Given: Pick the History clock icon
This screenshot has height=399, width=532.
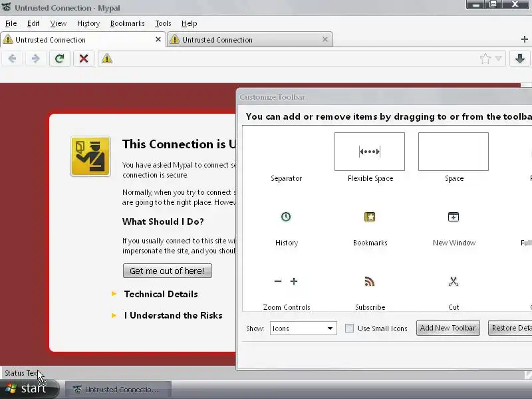Looking at the screenshot, I should [286, 217].
